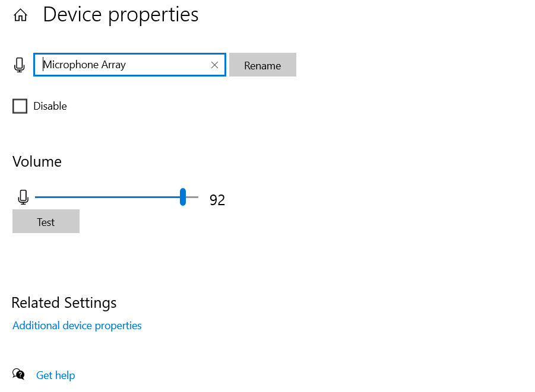Go back to the Settings home page
Viewport: 535px width, 392px height.
[x=20, y=15]
